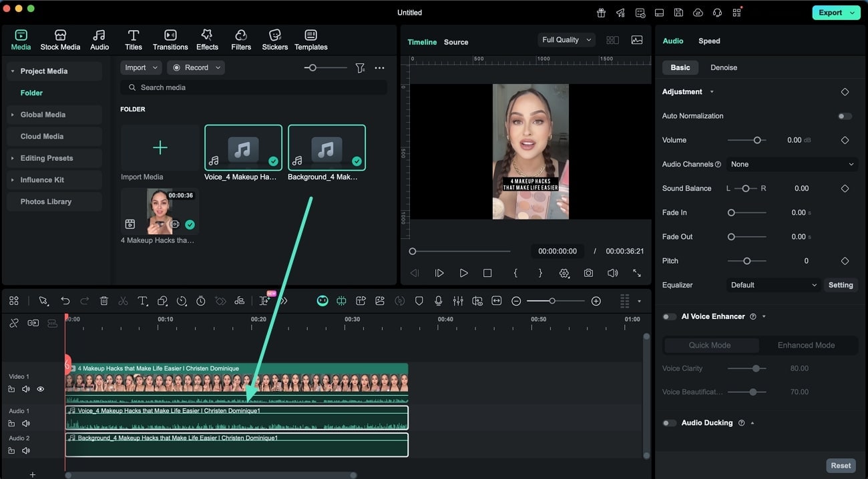
Task: Turn on Audio Ducking
Action: click(669, 422)
